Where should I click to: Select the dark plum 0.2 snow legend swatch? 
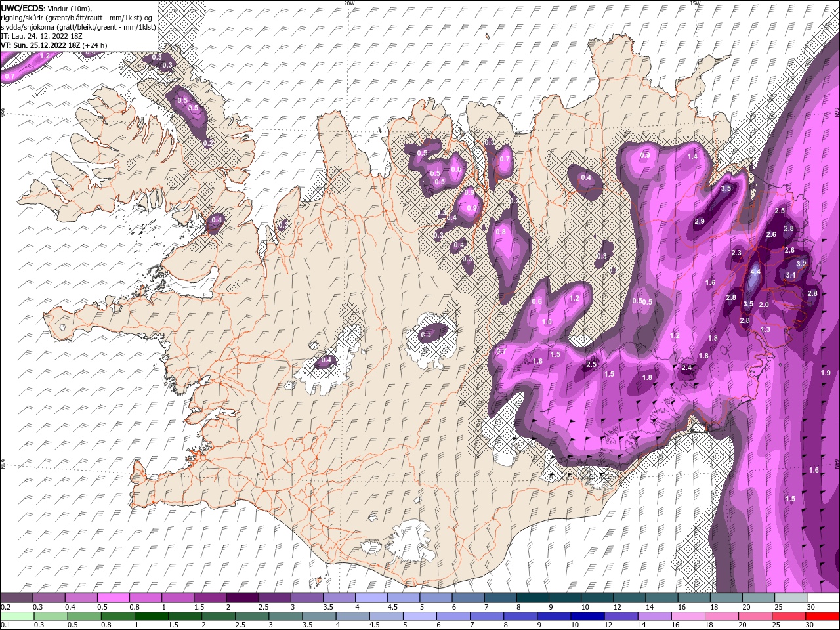pos(16,598)
